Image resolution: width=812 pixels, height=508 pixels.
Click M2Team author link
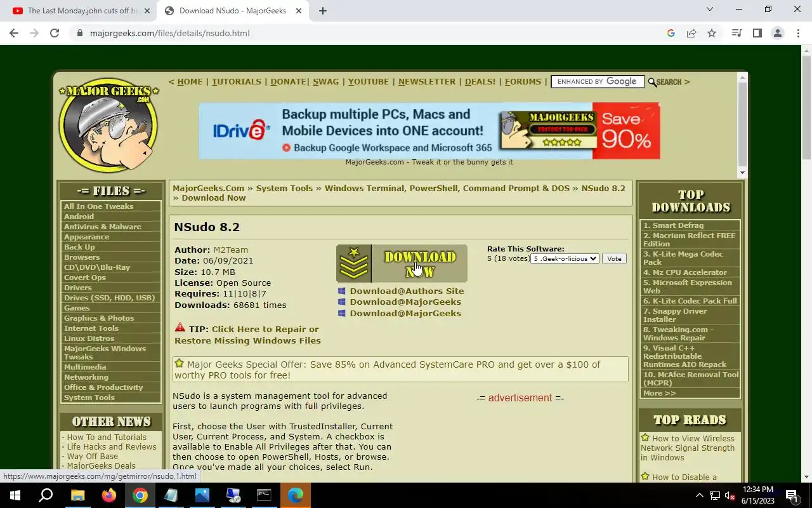click(230, 250)
